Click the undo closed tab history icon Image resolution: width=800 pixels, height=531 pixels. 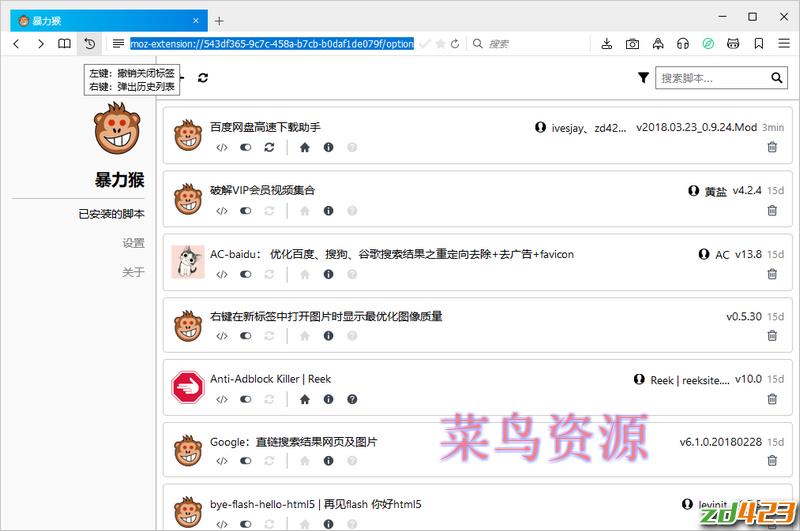pyautogui.click(x=90, y=44)
